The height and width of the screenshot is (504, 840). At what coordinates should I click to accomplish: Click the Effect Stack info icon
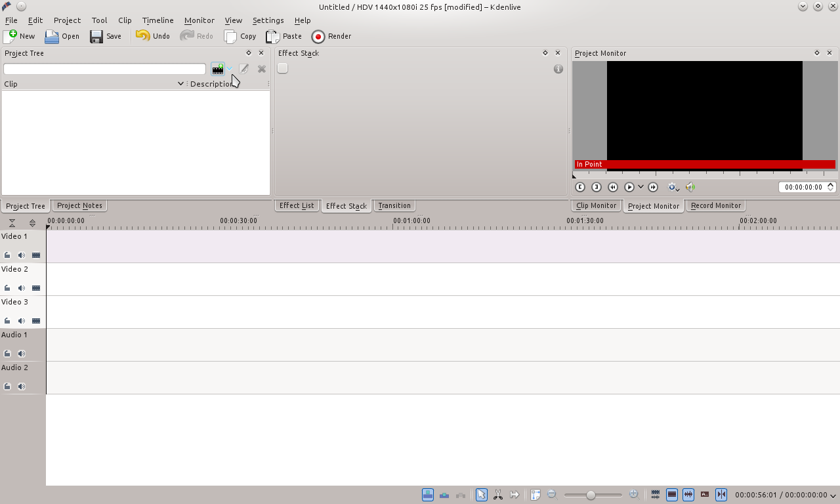pos(558,69)
